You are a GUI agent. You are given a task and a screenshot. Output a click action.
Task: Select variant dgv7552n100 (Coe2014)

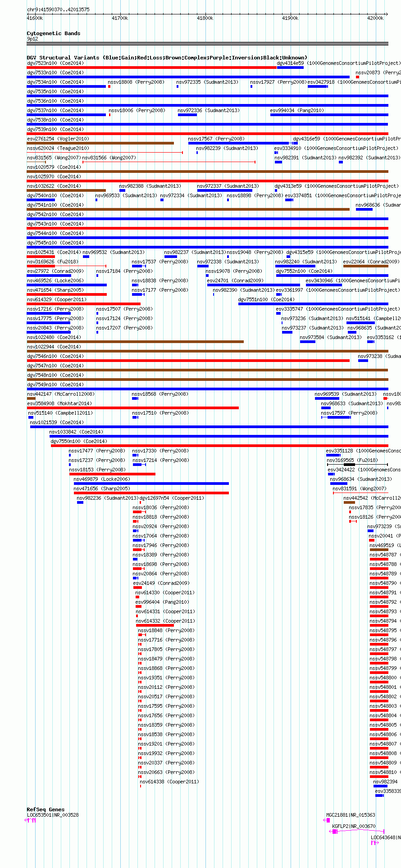tap(304, 271)
